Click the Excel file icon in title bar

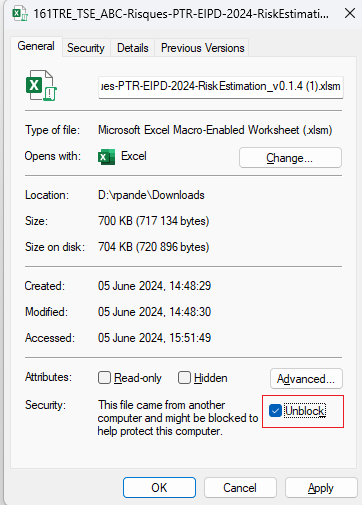(20, 14)
